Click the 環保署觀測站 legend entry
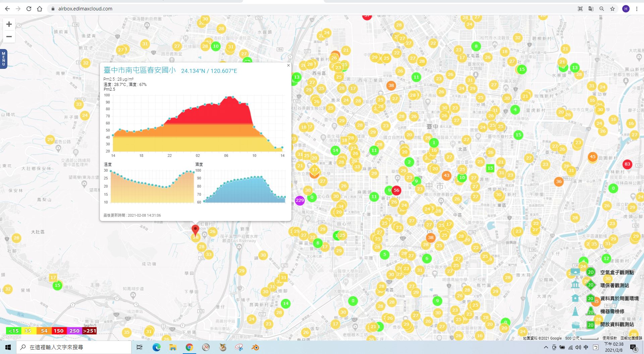The width and height of the screenshot is (644, 354). click(x=614, y=285)
